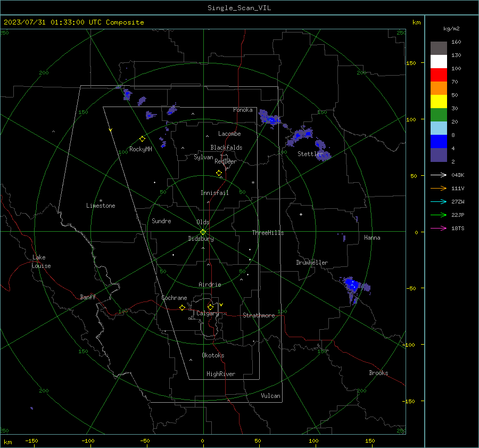Pick the light blue 8-20 legend swatch
This screenshot has height=448, width=479.
click(x=439, y=128)
